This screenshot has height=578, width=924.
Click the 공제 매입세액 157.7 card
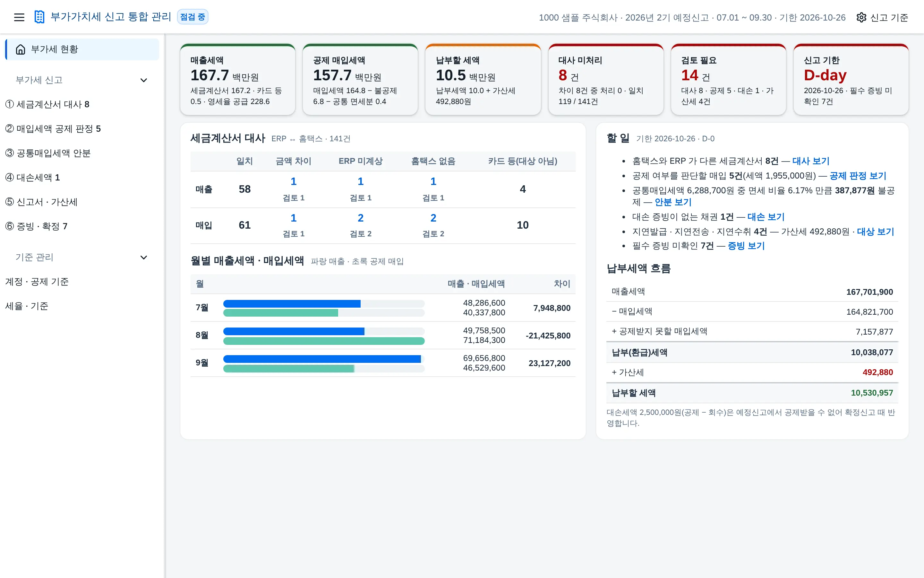click(360, 80)
